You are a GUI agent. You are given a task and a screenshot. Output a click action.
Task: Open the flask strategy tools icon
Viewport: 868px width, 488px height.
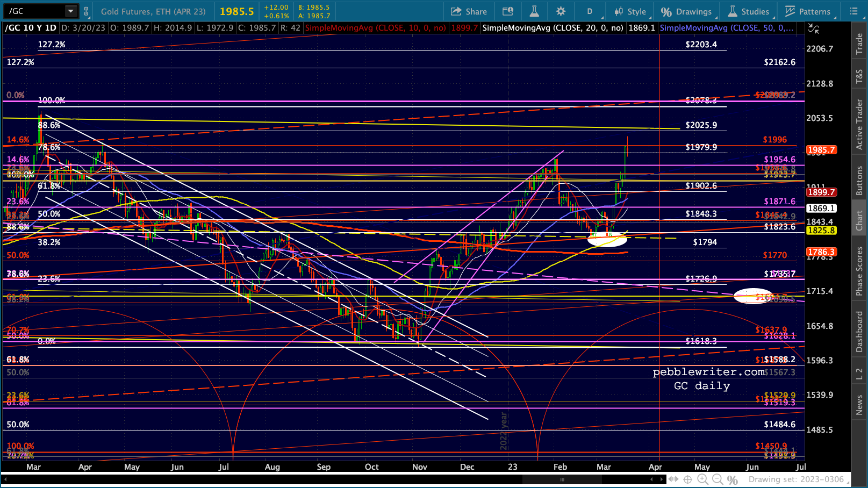(534, 11)
